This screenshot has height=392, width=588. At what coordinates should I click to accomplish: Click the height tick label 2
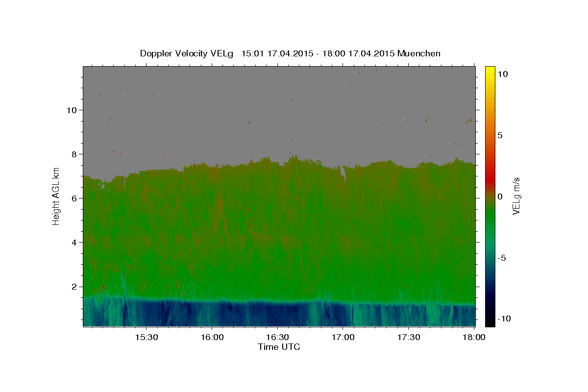[x=74, y=286]
